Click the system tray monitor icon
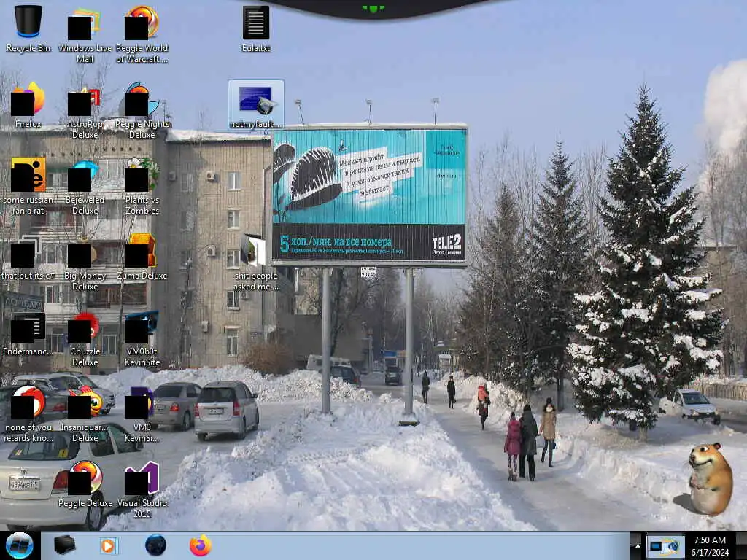This screenshot has width=747, height=560. coord(665,546)
